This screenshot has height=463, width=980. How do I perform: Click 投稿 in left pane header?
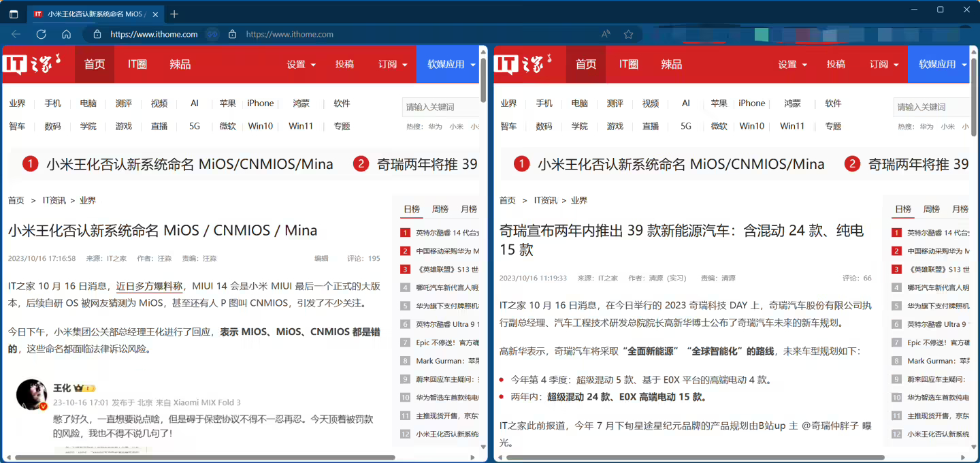[x=344, y=64]
